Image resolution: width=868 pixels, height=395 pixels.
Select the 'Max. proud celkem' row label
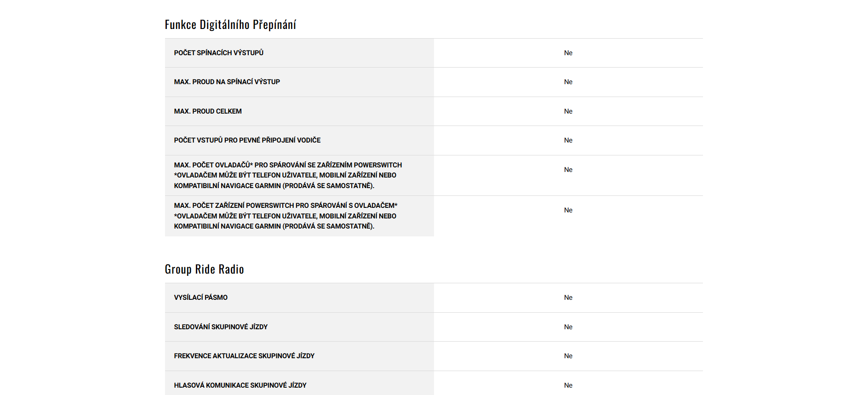click(207, 111)
